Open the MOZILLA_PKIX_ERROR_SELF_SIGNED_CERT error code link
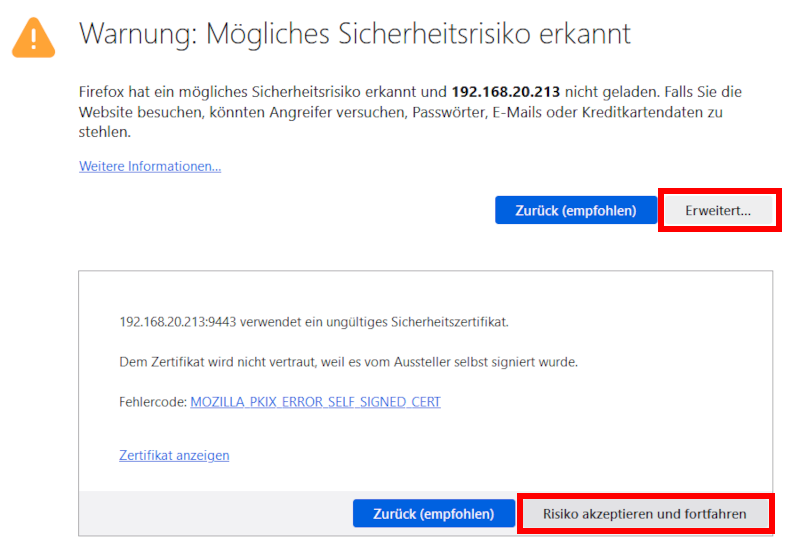800x556 pixels. click(315, 402)
